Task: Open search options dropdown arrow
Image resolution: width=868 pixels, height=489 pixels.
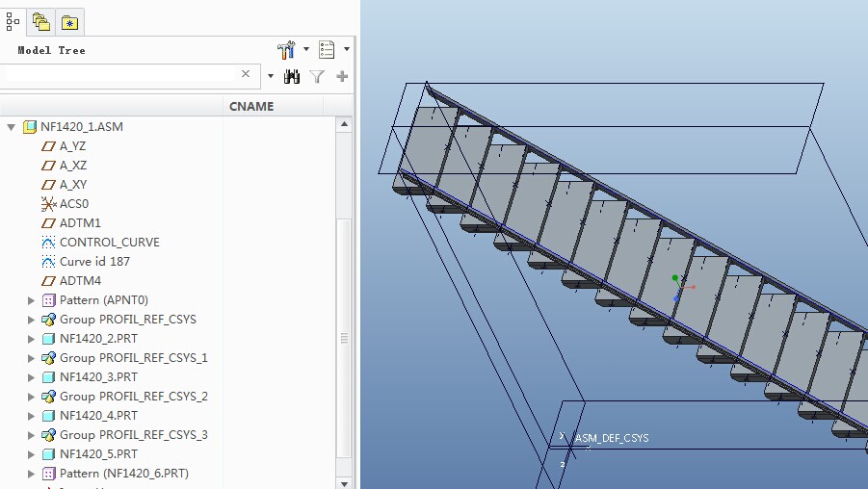Action: 271,76
